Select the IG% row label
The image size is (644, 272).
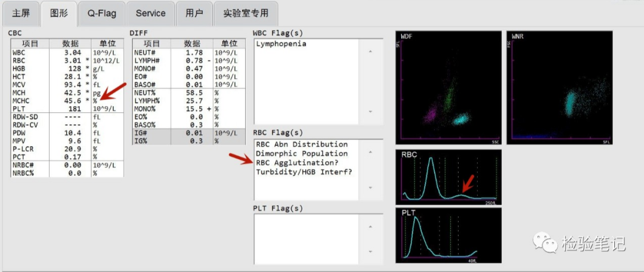pyautogui.click(x=140, y=141)
